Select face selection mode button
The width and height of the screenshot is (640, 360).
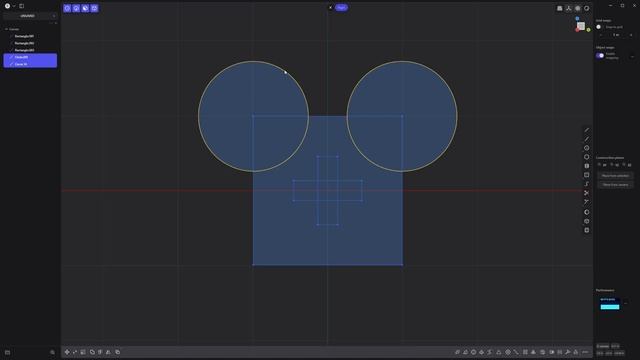[85, 8]
